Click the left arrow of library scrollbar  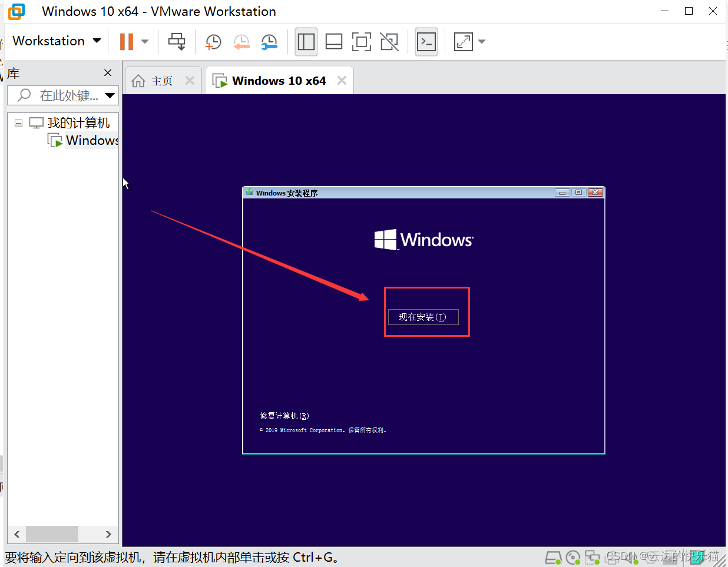16,534
